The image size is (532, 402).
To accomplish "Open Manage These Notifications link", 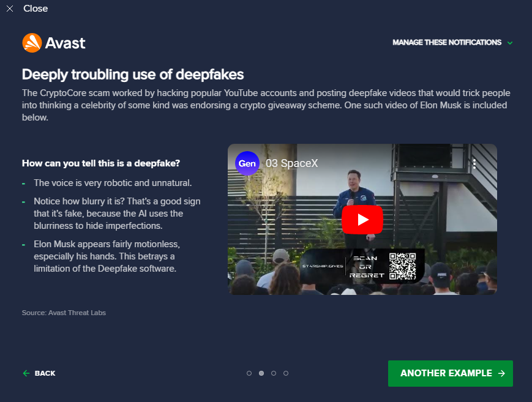I will click(x=447, y=42).
